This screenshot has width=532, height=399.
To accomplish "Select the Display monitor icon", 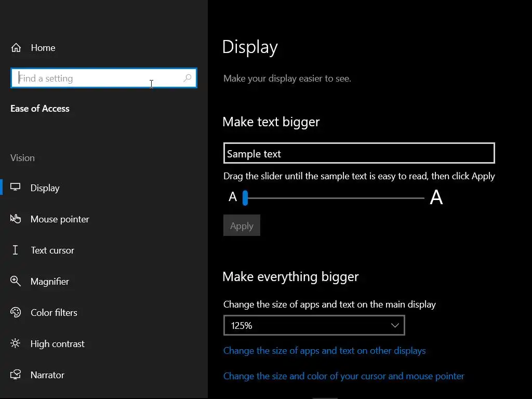I will click(16, 188).
